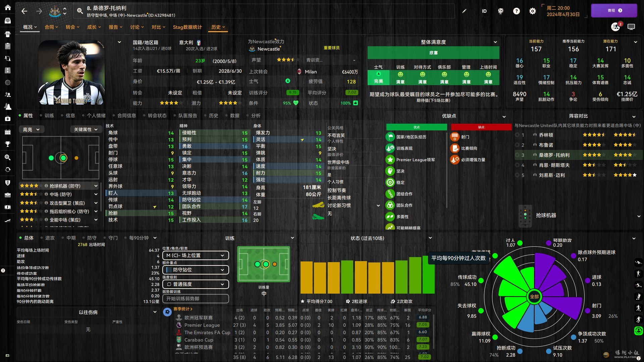Click the green 完美 morale cell
Viewport: 644px width, 362px height.
pyautogui.click(x=378, y=77)
